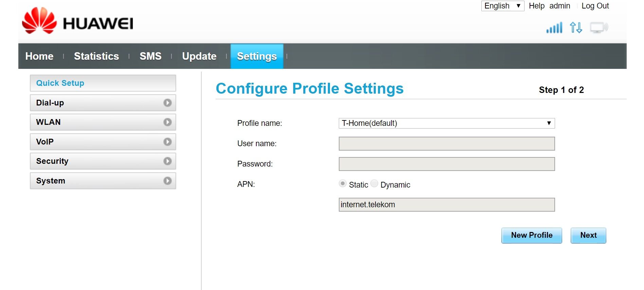Image resolution: width=644 pixels, height=290 pixels.
Task: Check the mobile signal strength icon
Action: (554, 27)
